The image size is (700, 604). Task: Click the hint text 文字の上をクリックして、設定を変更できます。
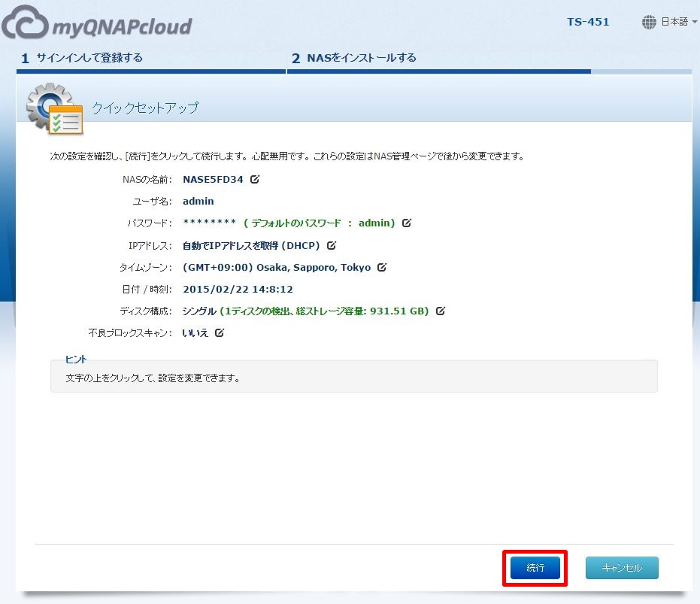[x=153, y=378]
